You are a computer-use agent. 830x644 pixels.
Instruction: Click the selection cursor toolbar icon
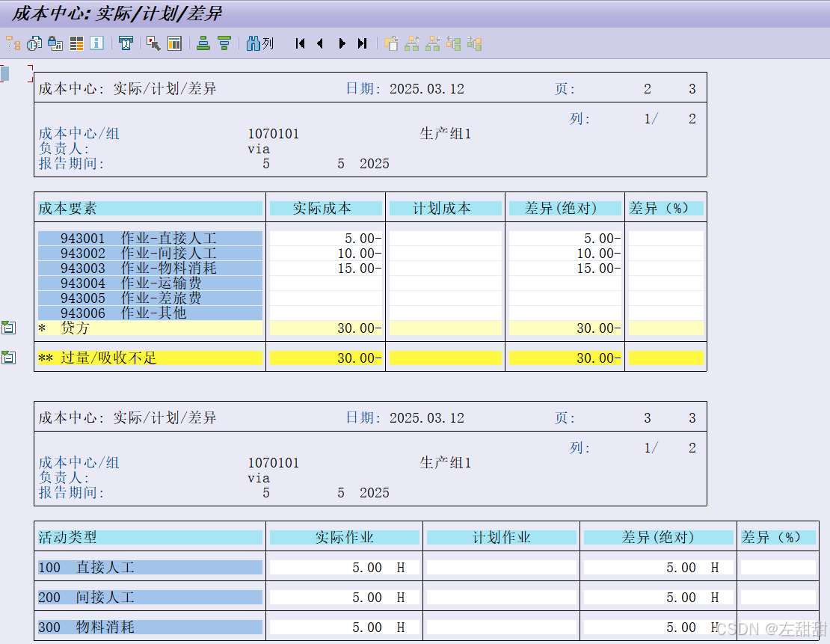pyautogui.click(x=153, y=43)
